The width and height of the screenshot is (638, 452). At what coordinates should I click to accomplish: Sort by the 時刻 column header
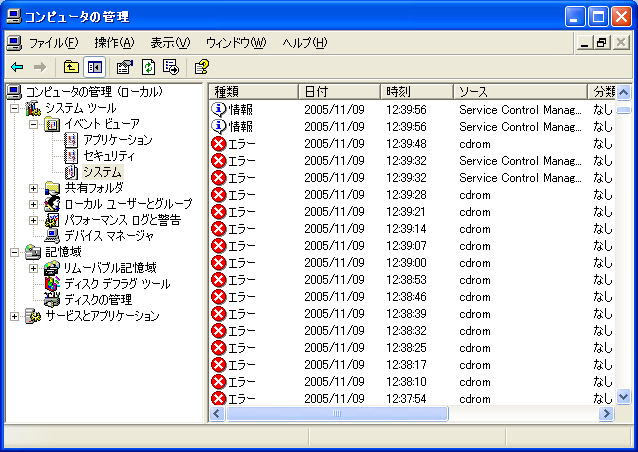pyautogui.click(x=417, y=92)
